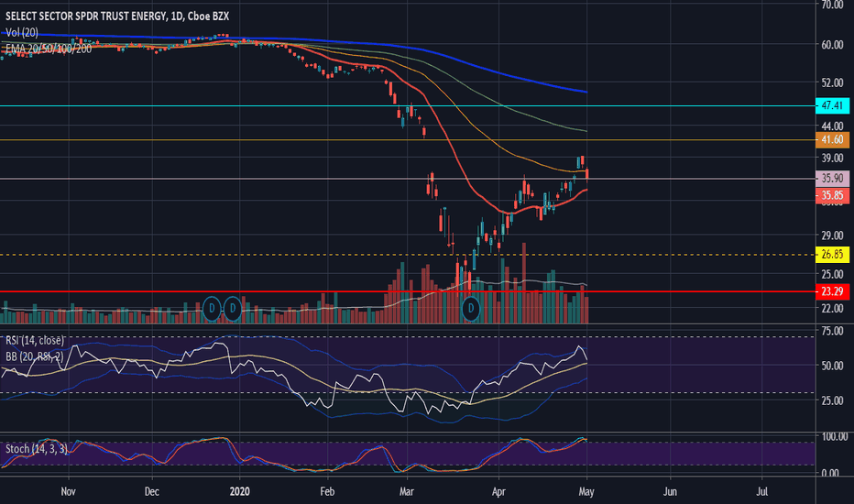
Task: Click the 60.00 price scale value
Action: [x=832, y=45]
